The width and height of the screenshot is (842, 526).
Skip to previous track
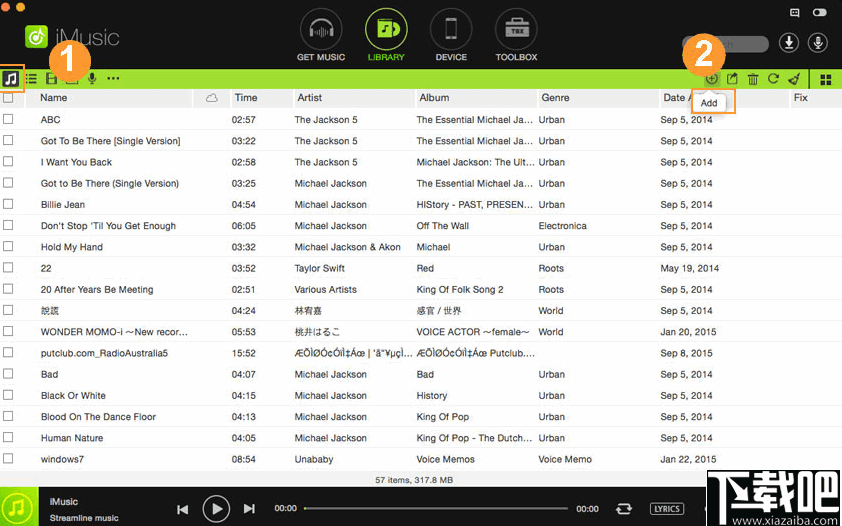(x=183, y=509)
